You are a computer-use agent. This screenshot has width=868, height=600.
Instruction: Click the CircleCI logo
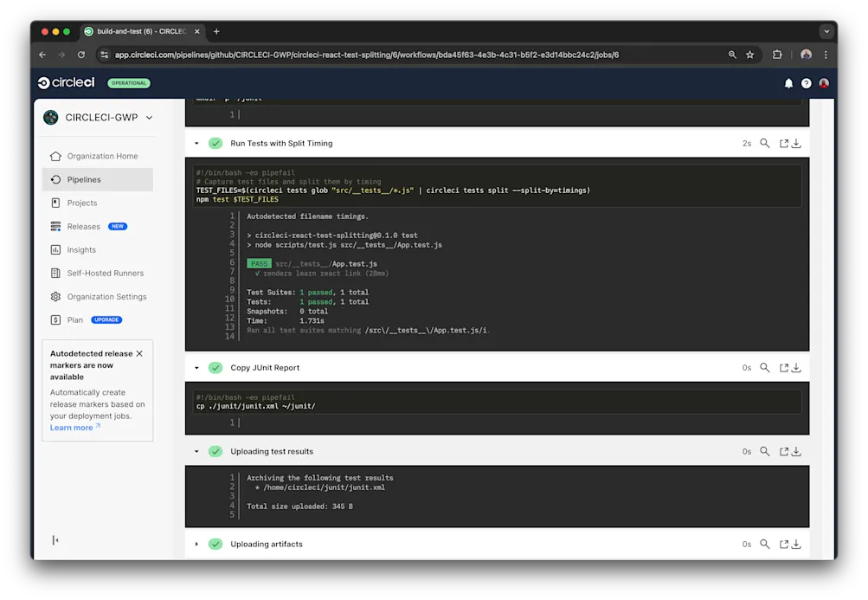coord(67,82)
